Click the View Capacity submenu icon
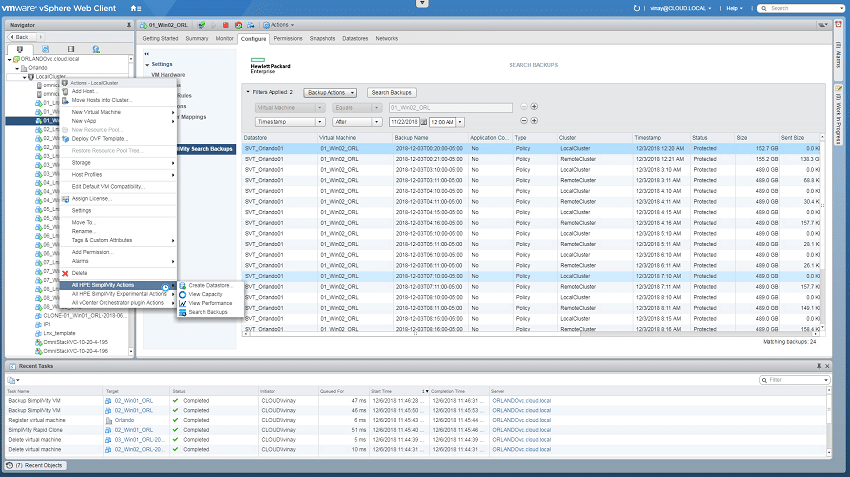This screenshot has width=850, height=477. [x=183, y=294]
